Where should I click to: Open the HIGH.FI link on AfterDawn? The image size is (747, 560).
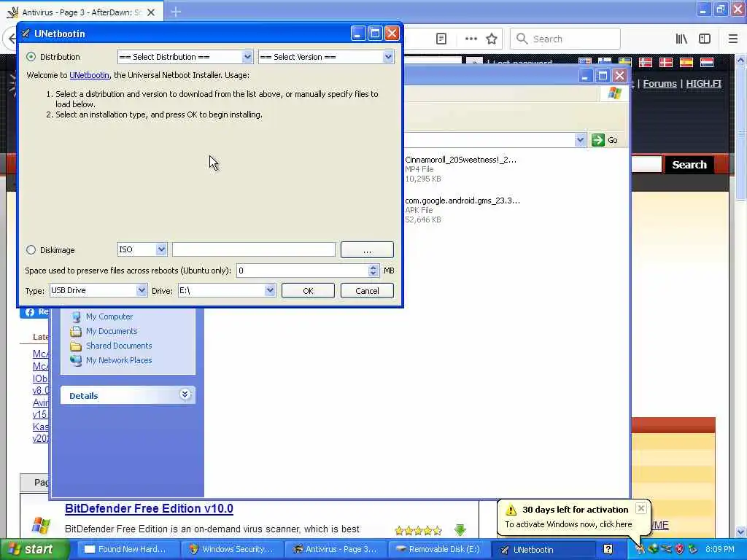click(703, 83)
